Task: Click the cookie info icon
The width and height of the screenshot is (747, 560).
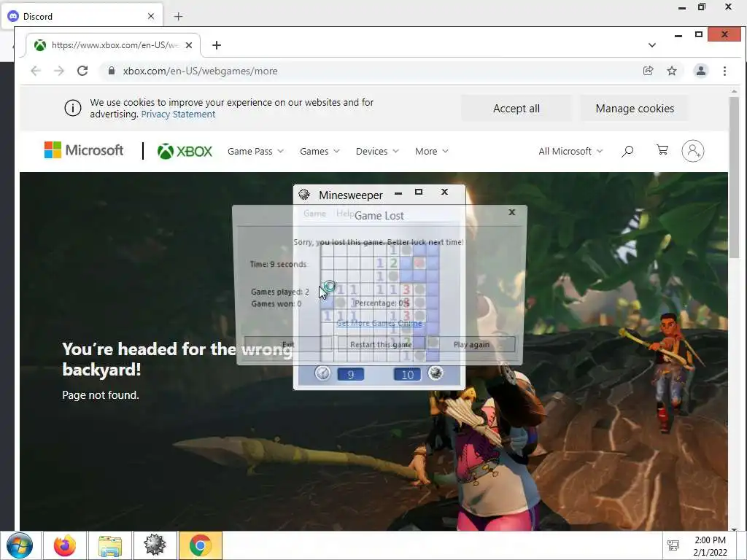Action: pos(73,108)
